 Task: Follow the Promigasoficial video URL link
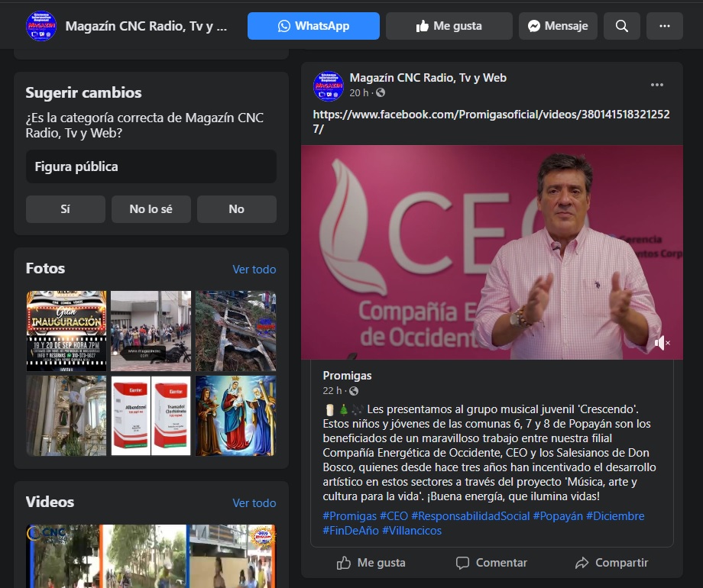click(x=491, y=121)
